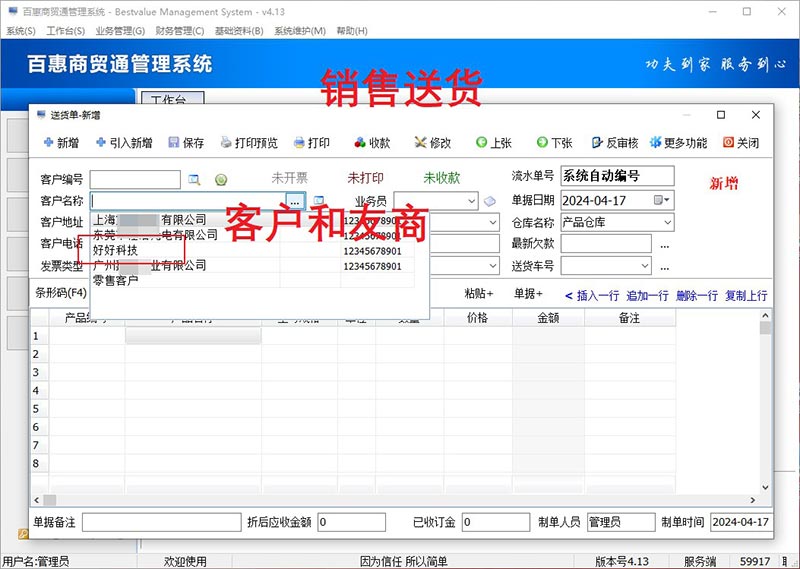
Task: Click the 最新欠款 field
Action: [606, 244]
